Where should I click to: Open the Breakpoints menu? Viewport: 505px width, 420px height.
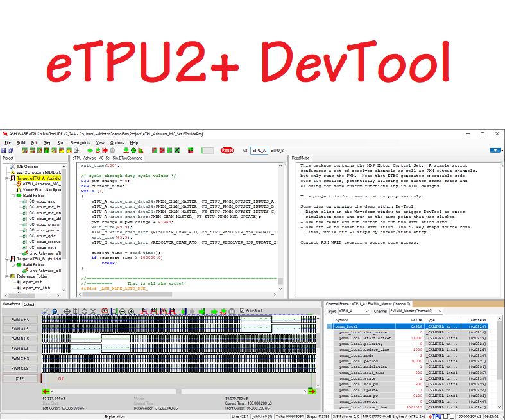(80, 142)
